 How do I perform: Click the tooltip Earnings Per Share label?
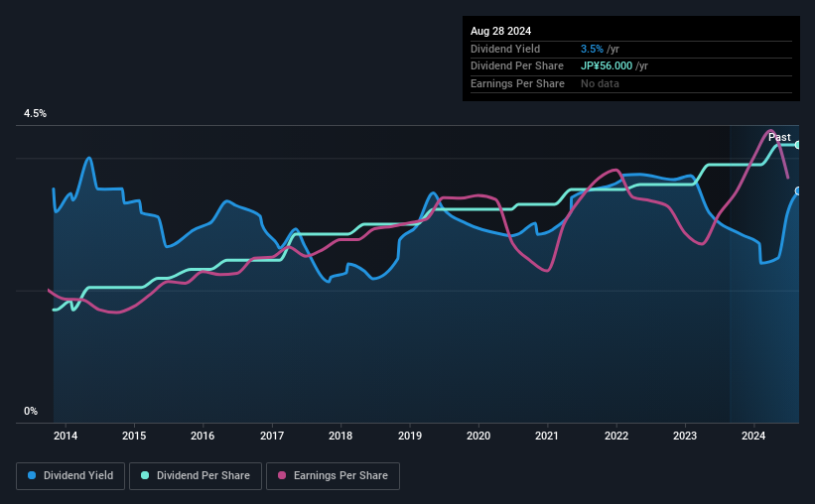point(517,83)
